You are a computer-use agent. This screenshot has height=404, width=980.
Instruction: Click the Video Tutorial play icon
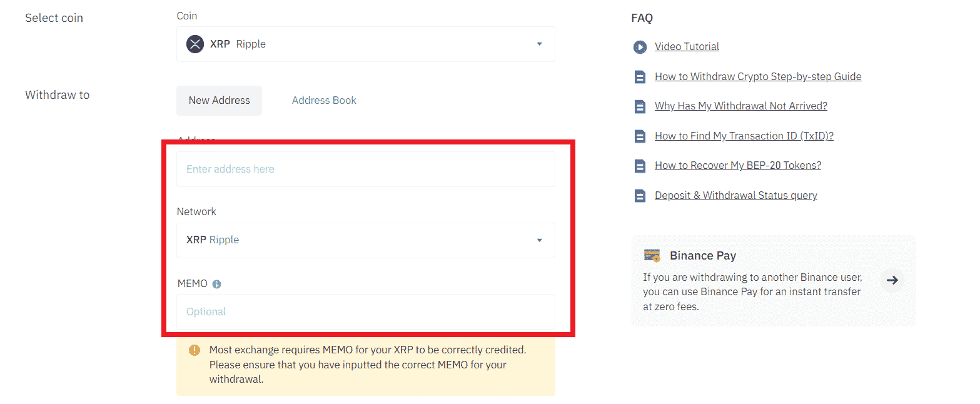640,47
